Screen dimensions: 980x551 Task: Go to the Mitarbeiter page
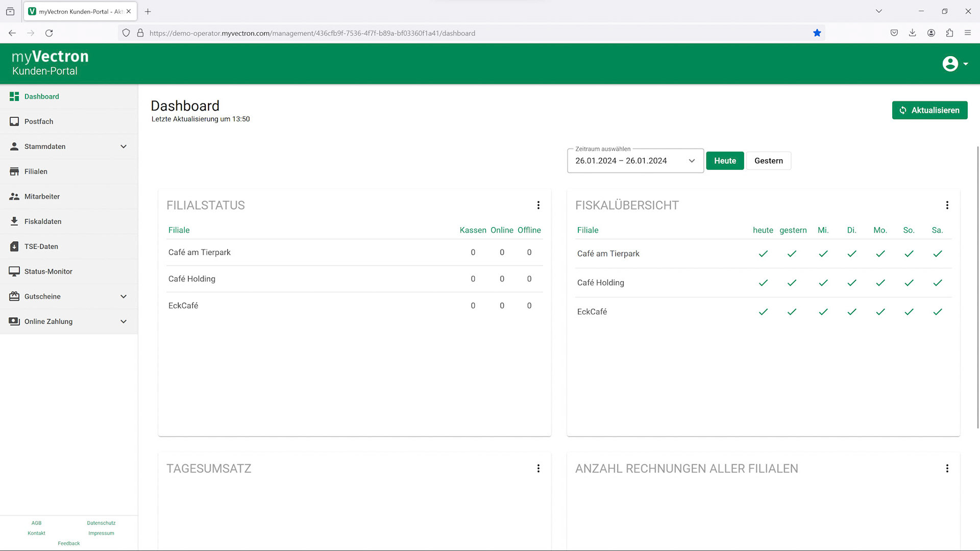click(42, 196)
